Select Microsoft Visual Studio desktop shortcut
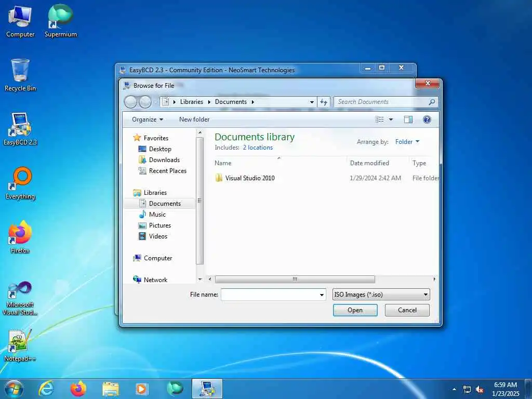This screenshot has height=399, width=532. click(20, 299)
